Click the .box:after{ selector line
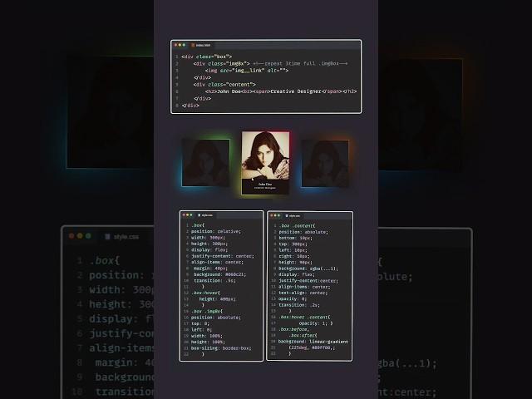Image resolution: width=532 pixels, height=399 pixels. 303,335
